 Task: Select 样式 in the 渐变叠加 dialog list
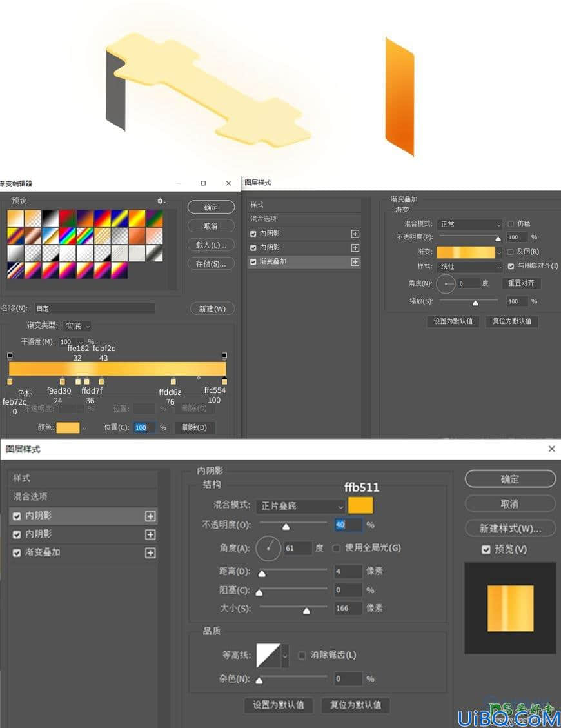click(304, 205)
